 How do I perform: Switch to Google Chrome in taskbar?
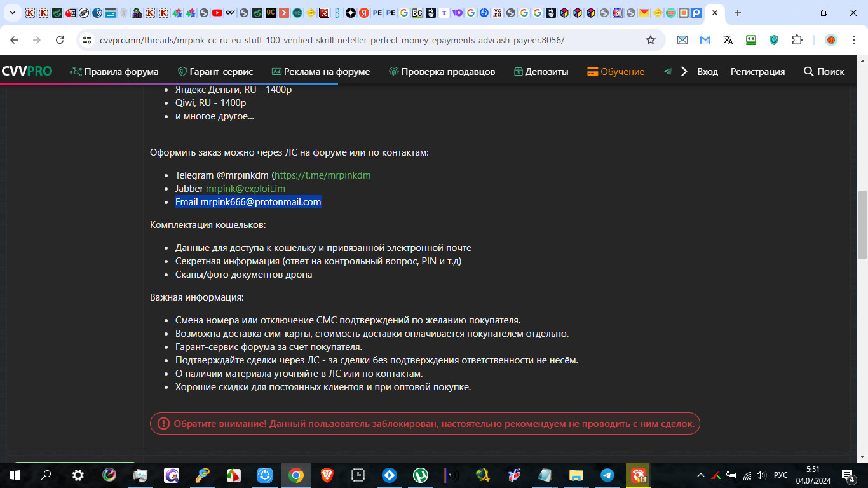pyautogui.click(x=296, y=475)
